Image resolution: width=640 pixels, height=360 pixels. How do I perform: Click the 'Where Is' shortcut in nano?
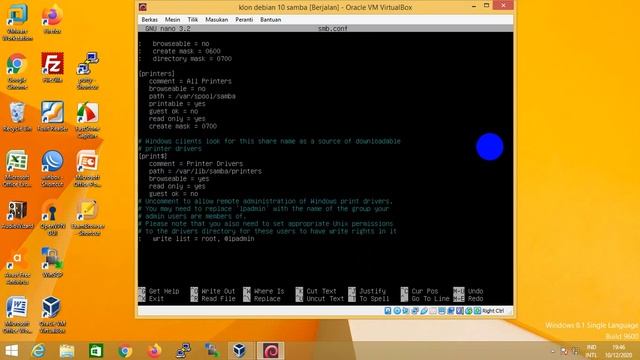coord(263,291)
